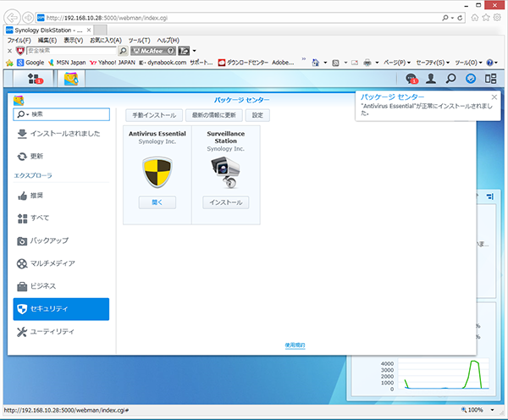
Task: Open the dynabook.com favorites link
Action: (163, 63)
